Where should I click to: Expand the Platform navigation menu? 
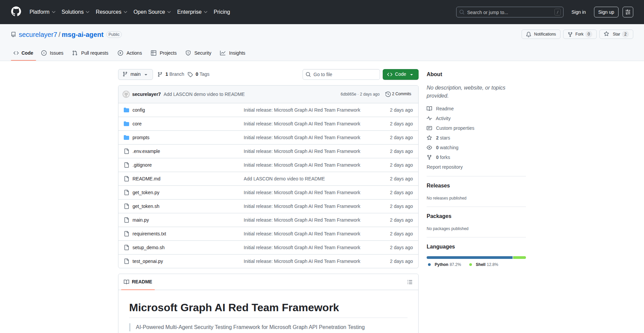tap(42, 12)
